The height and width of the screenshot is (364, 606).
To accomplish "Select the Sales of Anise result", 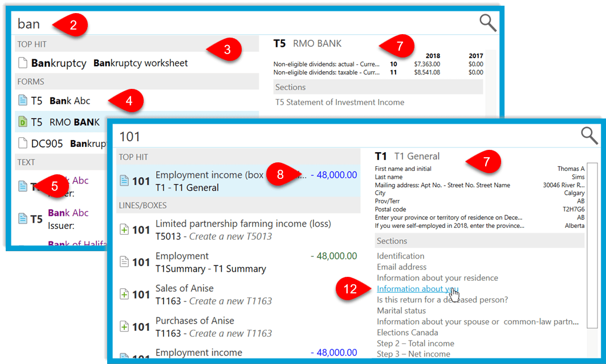I will pyautogui.click(x=238, y=295).
